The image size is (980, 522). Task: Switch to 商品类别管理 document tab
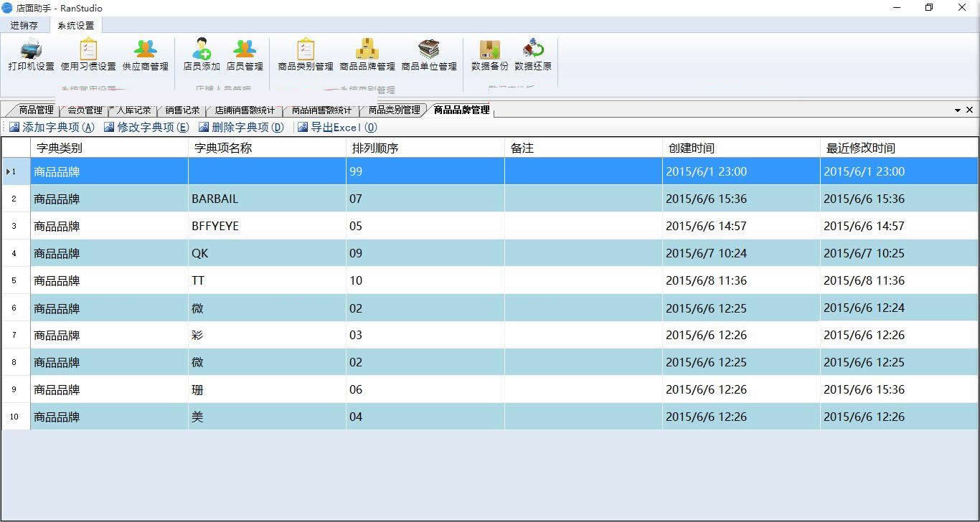pos(394,110)
